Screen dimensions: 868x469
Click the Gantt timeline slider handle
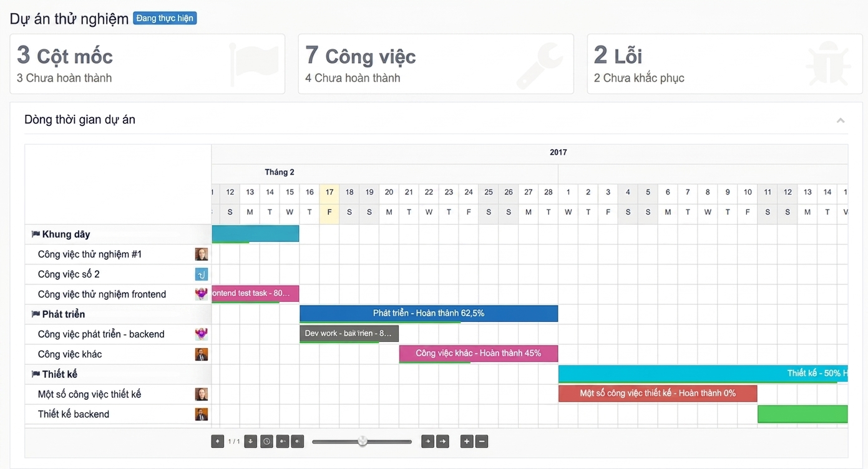pos(363,442)
